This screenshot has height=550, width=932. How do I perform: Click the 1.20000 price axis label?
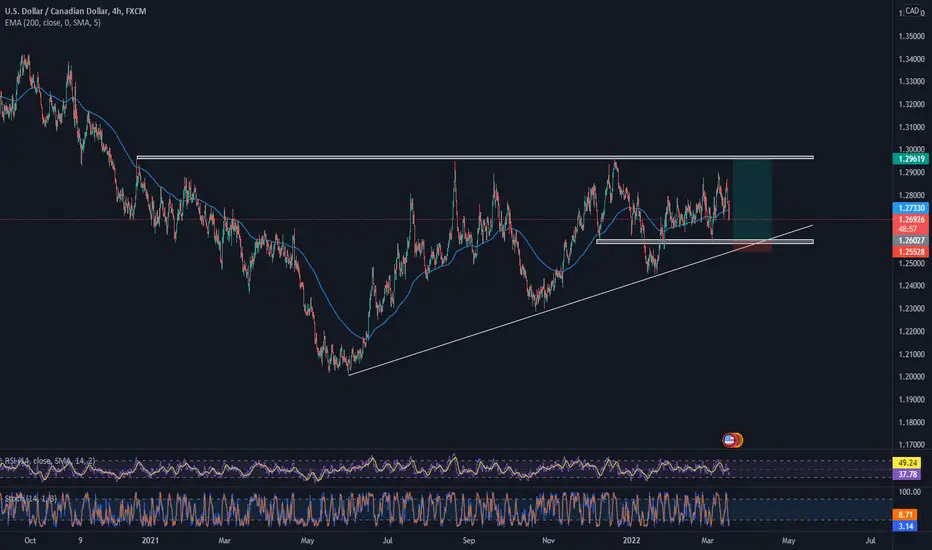(912, 376)
